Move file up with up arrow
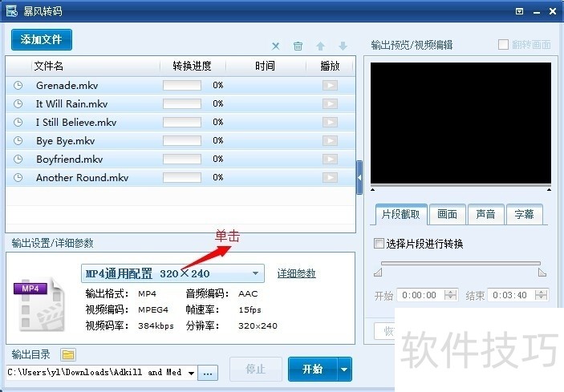 click(320, 46)
